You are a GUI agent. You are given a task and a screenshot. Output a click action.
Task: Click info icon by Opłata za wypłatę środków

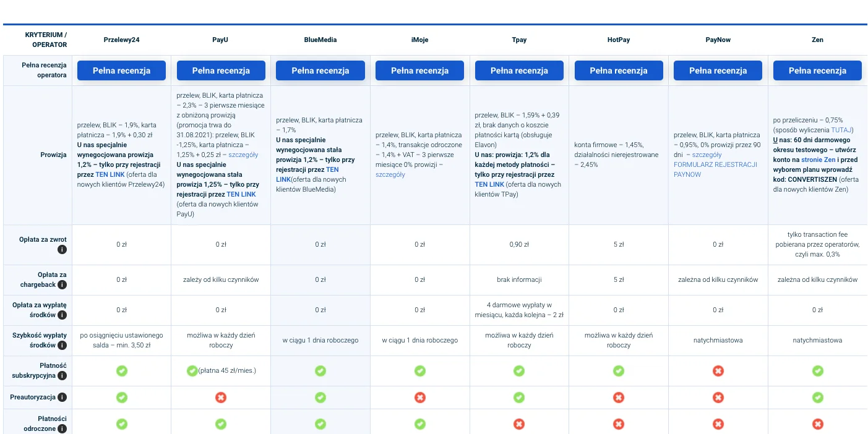pyautogui.click(x=62, y=315)
